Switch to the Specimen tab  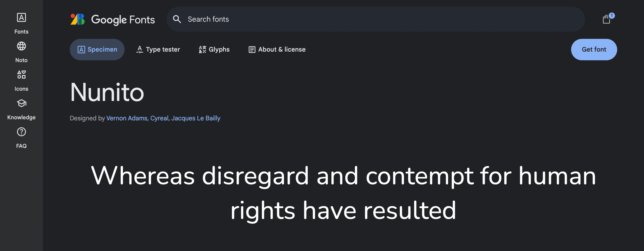(x=97, y=49)
